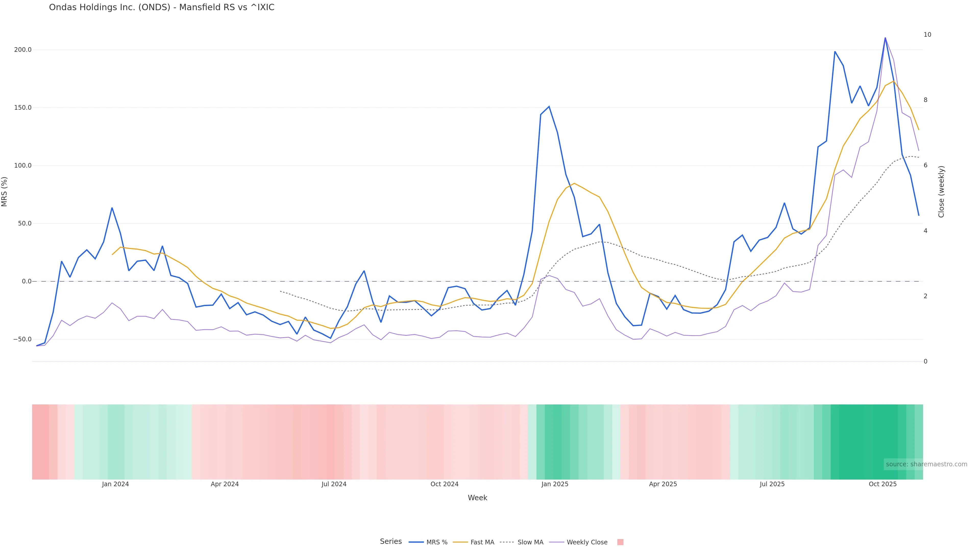Click the Oct 2025 x-axis tick label
The height and width of the screenshot is (551, 980).
click(883, 484)
